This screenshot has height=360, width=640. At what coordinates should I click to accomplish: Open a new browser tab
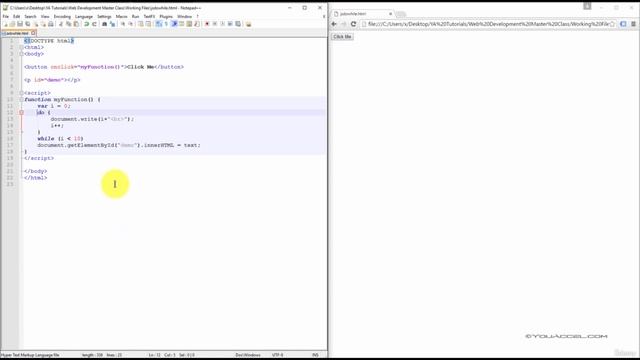click(401, 14)
